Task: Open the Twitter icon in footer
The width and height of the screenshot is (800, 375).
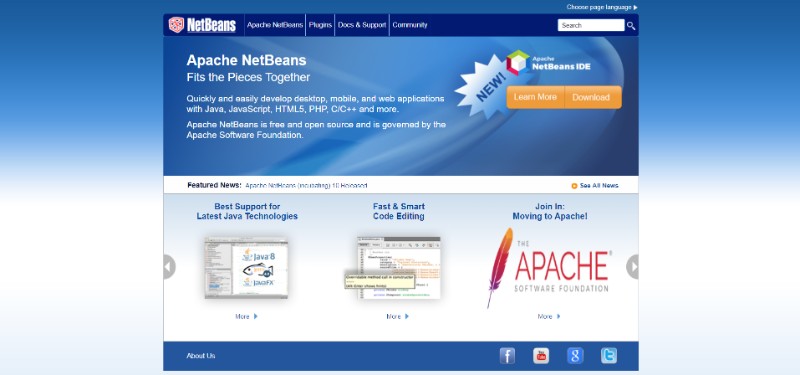Action: coord(609,356)
